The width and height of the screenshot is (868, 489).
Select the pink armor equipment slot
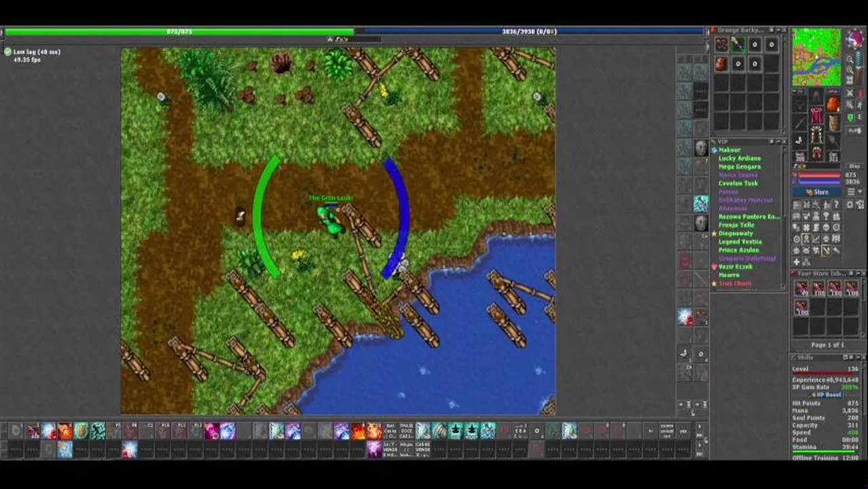tap(816, 116)
